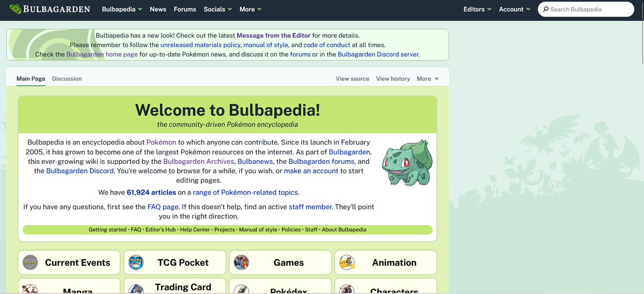This screenshot has height=294, width=644.
Task: Click the make an account link
Action: point(311,171)
